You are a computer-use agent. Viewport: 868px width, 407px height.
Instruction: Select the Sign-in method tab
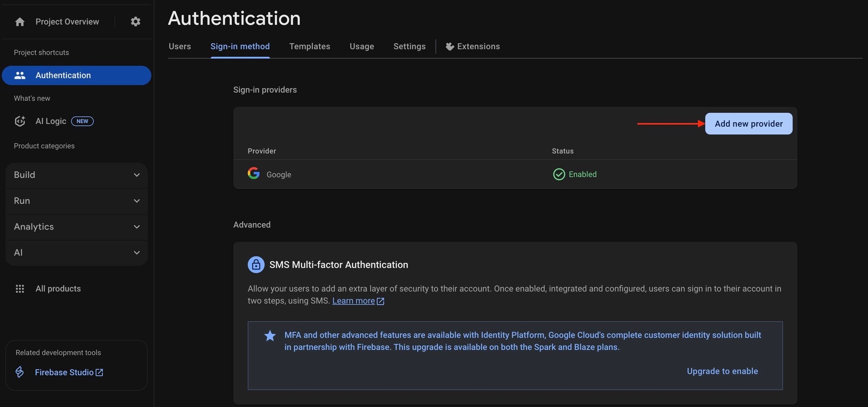click(x=240, y=46)
